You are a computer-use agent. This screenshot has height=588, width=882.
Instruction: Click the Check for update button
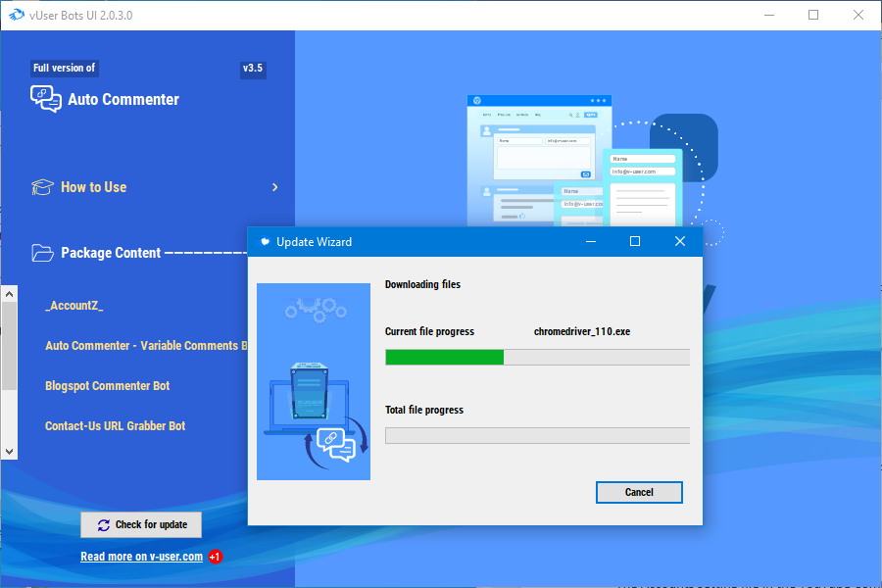tap(141, 525)
